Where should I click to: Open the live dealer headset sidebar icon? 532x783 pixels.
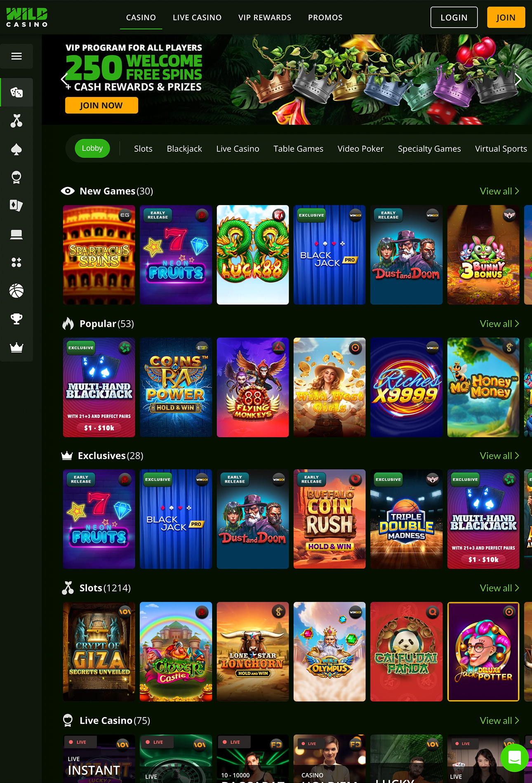pyautogui.click(x=16, y=177)
